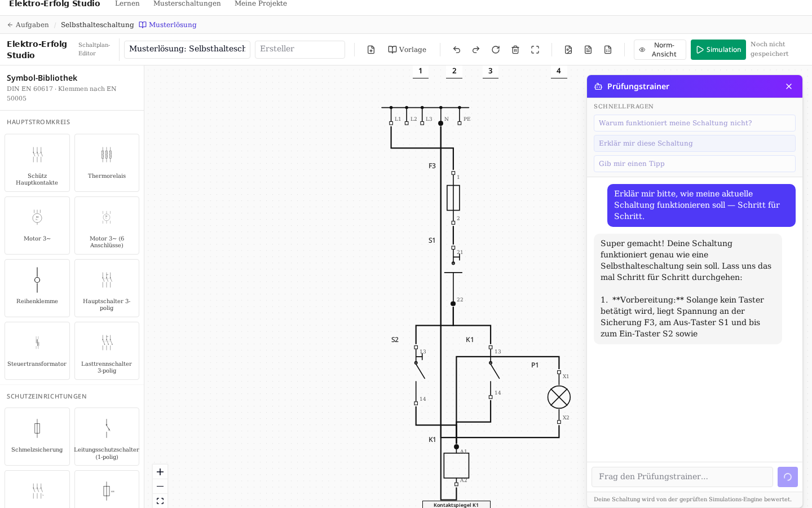
Task: Select 'Warum funktioniert meine Schaltung nicht?' quick question
Action: coord(695,123)
